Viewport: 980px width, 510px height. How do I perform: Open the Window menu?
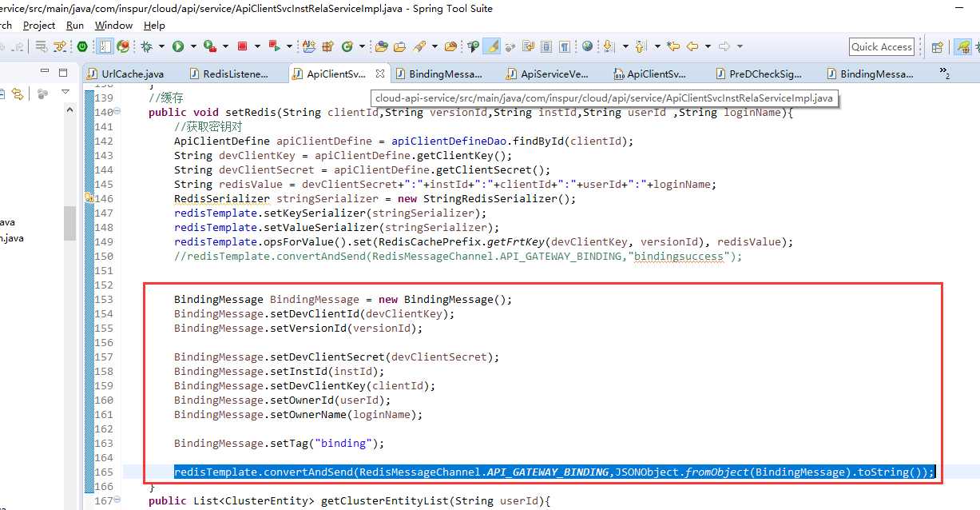[x=113, y=26]
